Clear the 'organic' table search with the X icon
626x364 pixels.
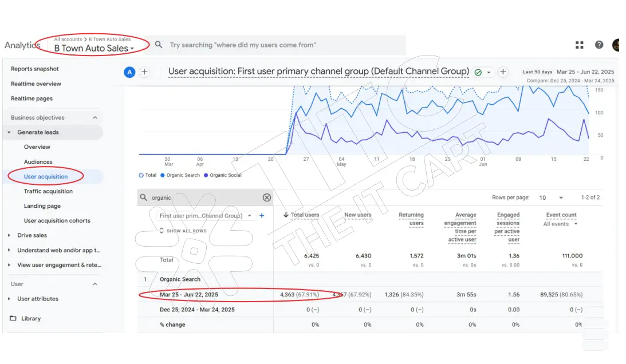(x=267, y=197)
